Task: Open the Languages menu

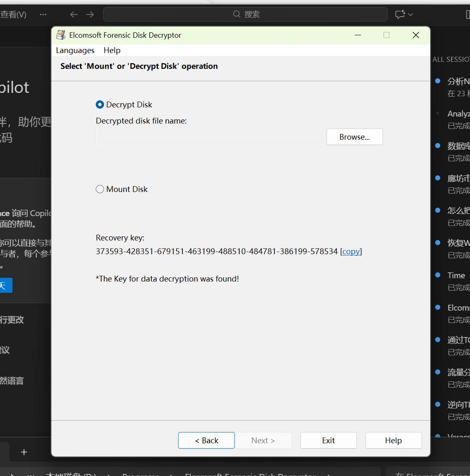Action: click(x=75, y=51)
